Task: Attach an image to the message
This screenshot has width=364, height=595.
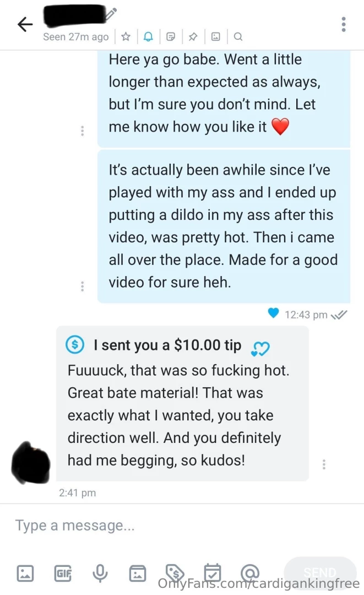Action: [25, 573]
